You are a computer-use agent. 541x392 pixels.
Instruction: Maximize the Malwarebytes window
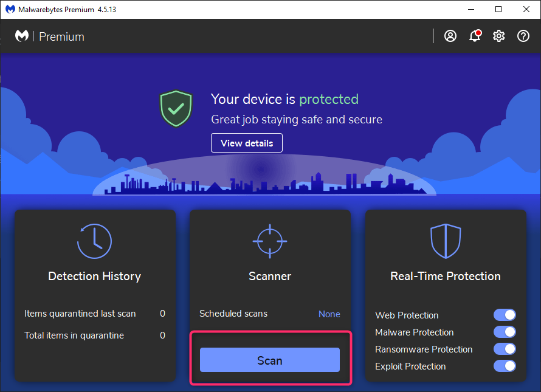coord(498,9)
